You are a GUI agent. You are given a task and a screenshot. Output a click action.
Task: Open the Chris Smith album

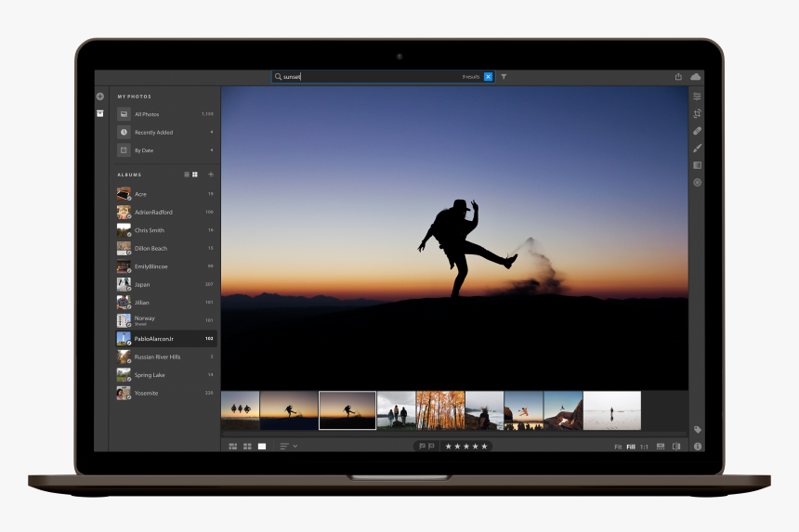tap(166, 230)
